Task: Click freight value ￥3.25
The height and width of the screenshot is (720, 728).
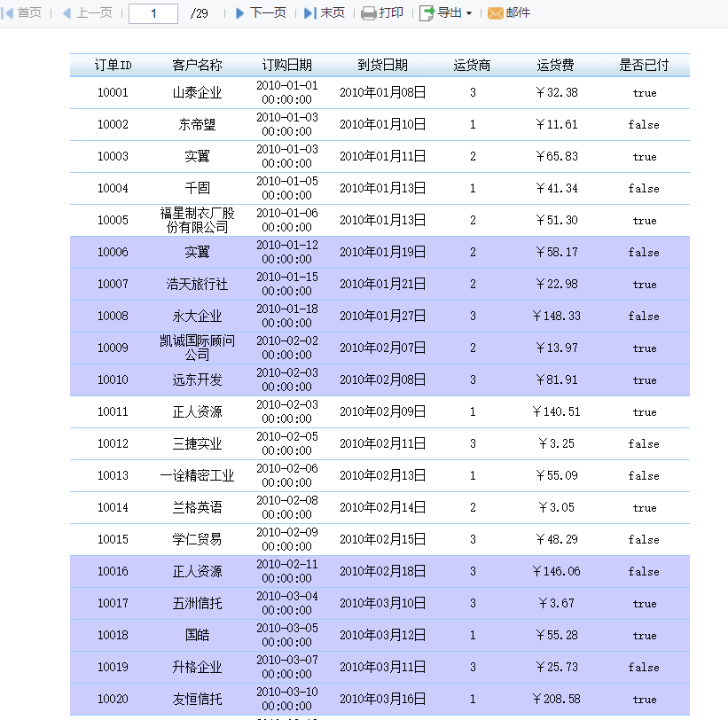Action: pyautogui.click(x=556, y=443)
